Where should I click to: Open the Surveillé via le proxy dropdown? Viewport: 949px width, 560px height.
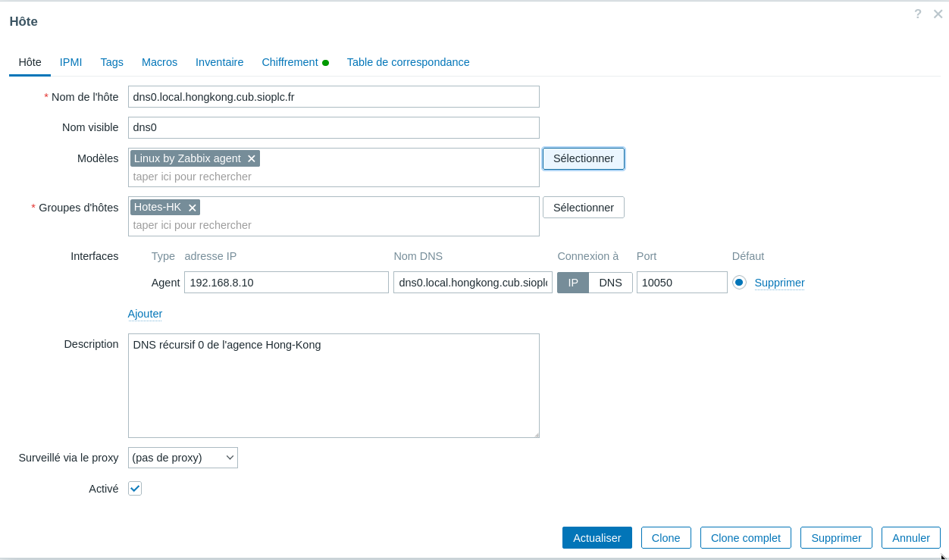click(x=183, y=458)
